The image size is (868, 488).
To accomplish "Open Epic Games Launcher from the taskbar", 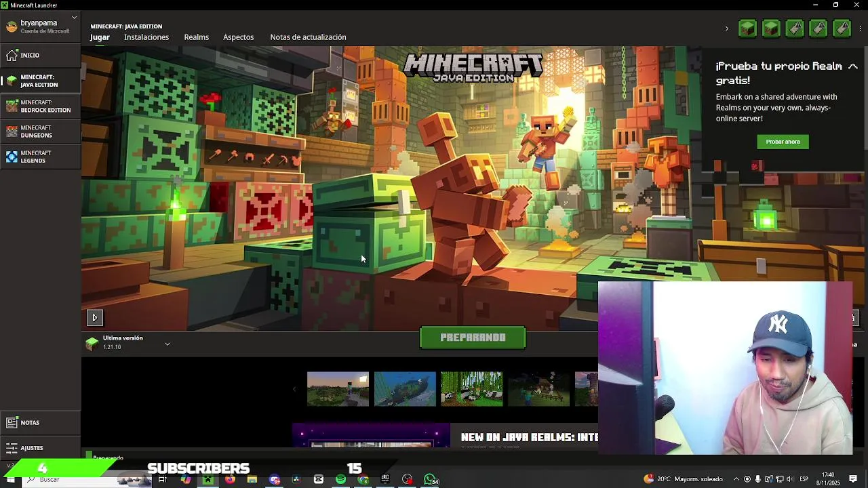I will pyautogui.click(x=385, y=479).
